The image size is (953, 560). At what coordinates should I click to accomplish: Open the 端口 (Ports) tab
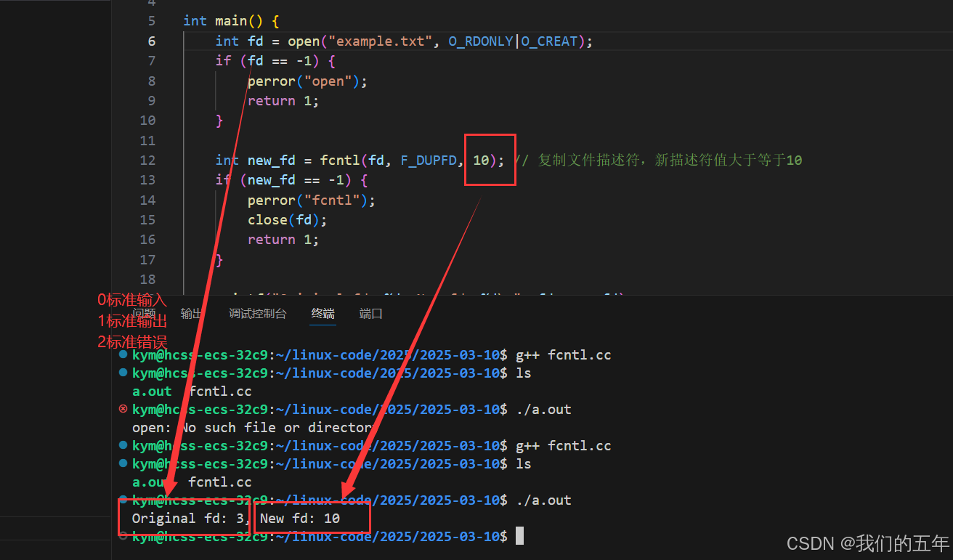point(370,313)
